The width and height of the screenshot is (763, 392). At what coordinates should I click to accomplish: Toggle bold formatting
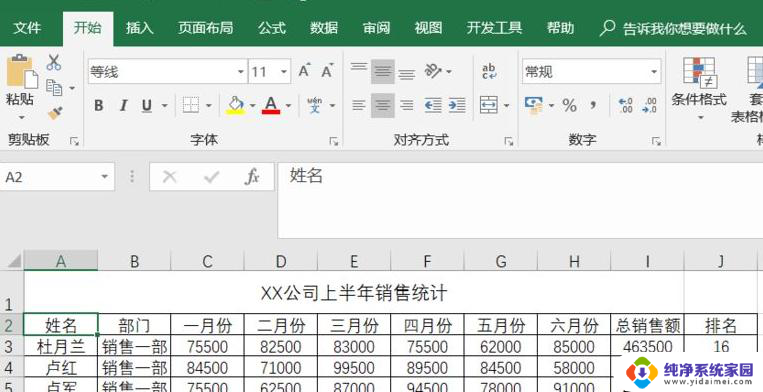click(99, 105)
